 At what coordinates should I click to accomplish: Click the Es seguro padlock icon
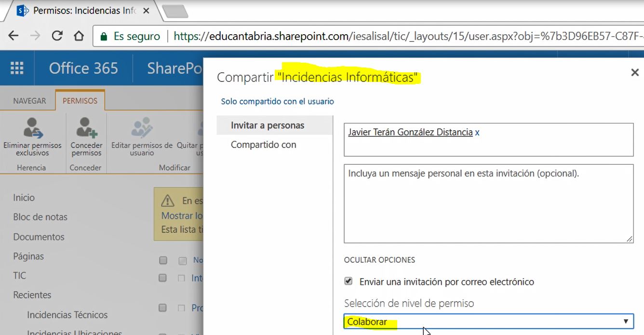[104, 35]
